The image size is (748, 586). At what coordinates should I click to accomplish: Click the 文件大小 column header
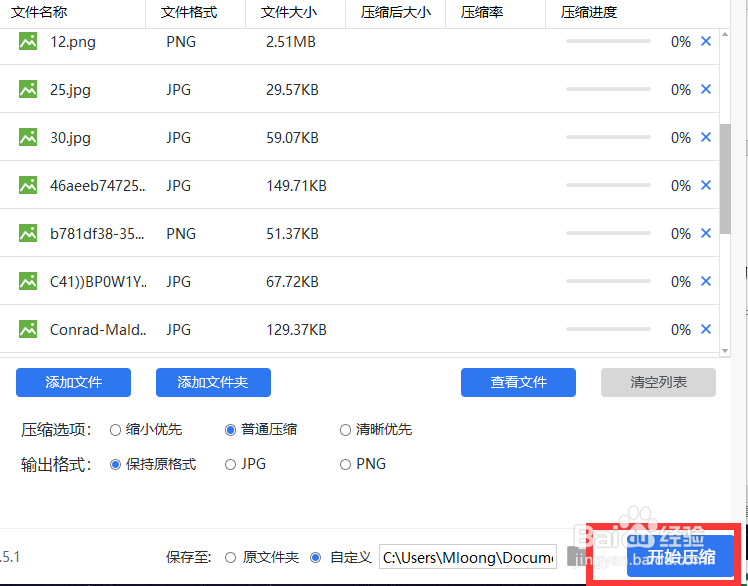tap(289, 12)
